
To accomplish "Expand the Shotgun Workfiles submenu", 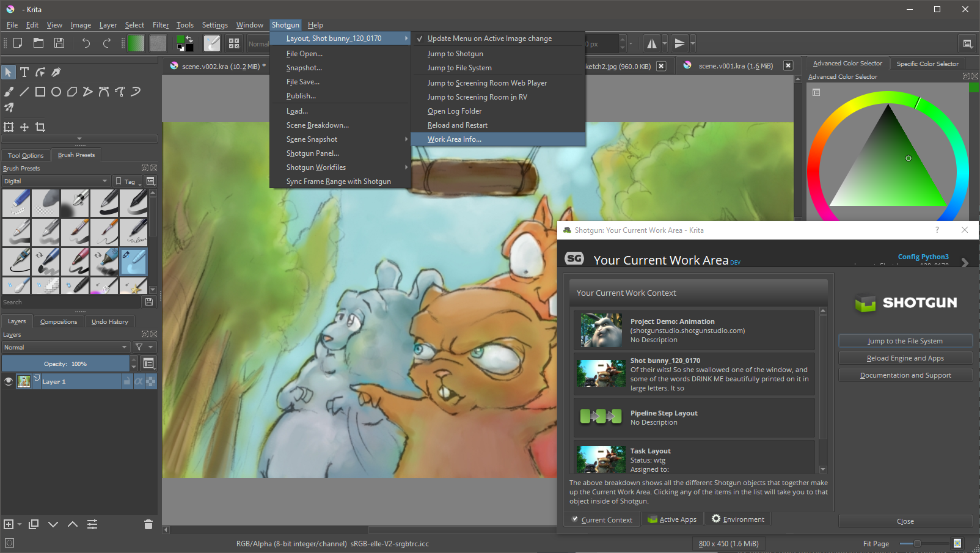I will 340,167.
